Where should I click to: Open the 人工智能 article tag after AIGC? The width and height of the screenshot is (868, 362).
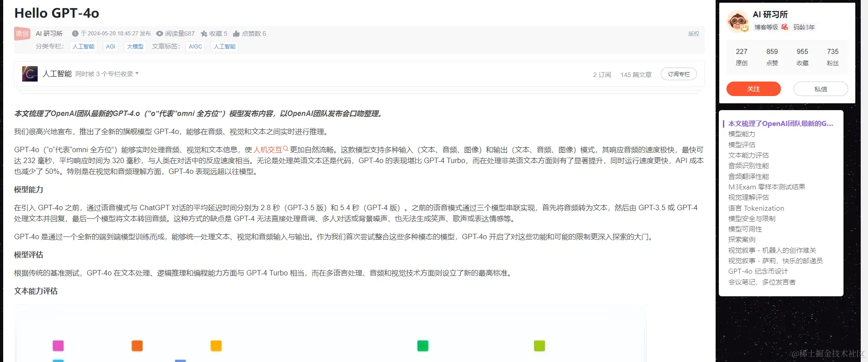(224, 47)
